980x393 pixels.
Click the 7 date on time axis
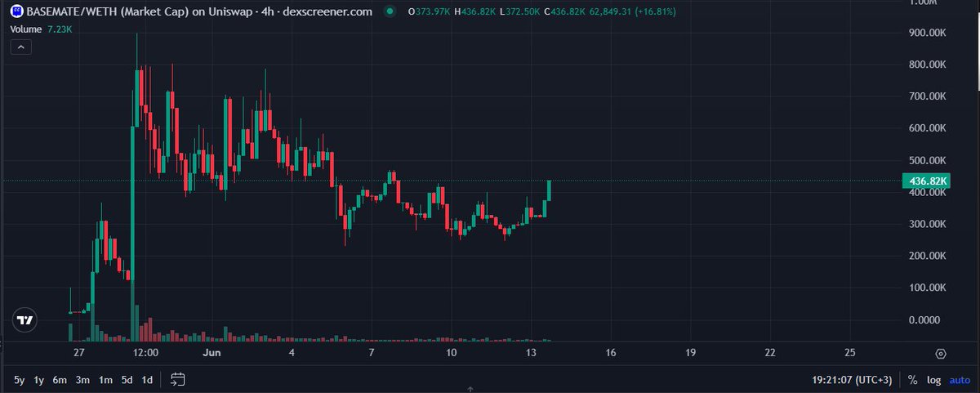coord(372,353)
